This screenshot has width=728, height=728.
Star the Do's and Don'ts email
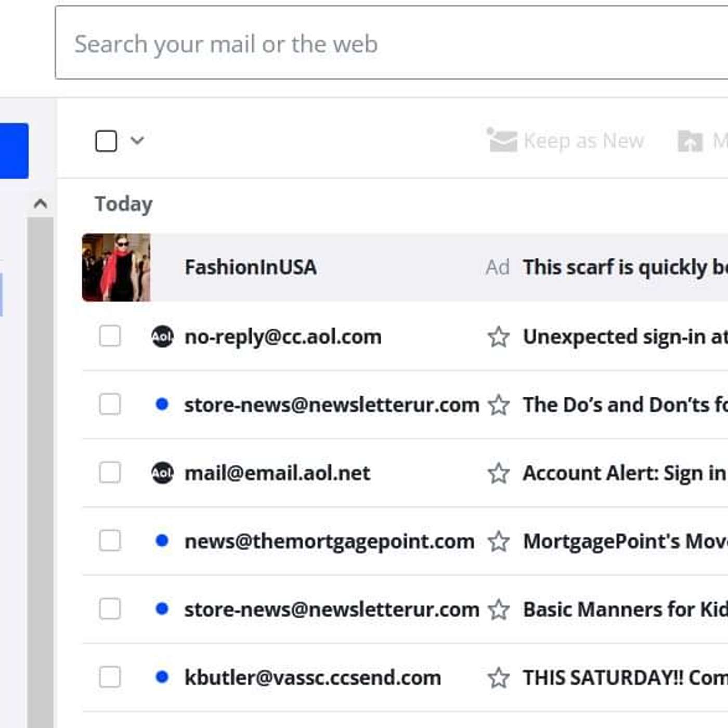point(498,405)
